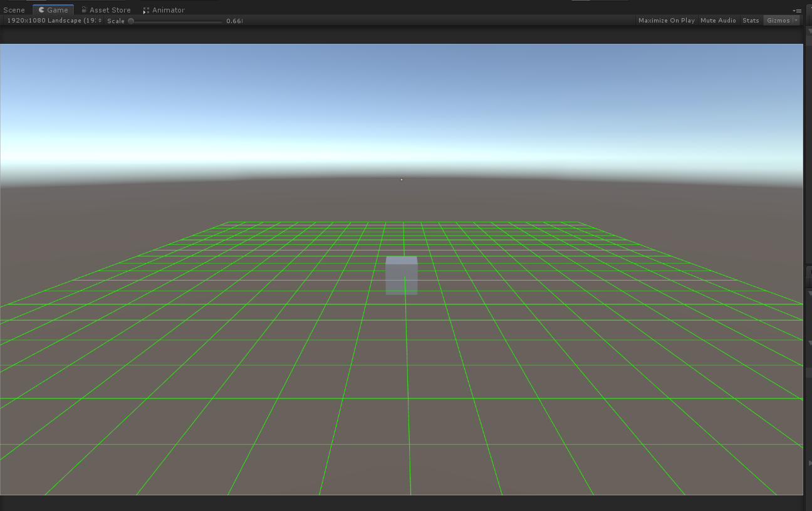The width and height of the screenshot is (812, 511).
Task: Open the Gizmos dropdown arrow
Action: [x=796, y=21]
